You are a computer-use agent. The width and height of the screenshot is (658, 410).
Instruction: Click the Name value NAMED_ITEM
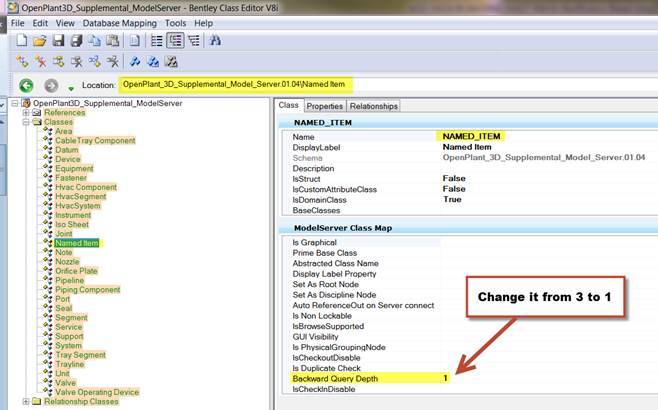[471, 136]
